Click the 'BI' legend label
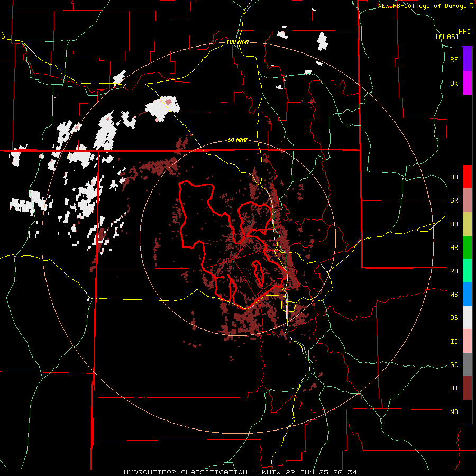The image size is (476, 476). [454, 388]
